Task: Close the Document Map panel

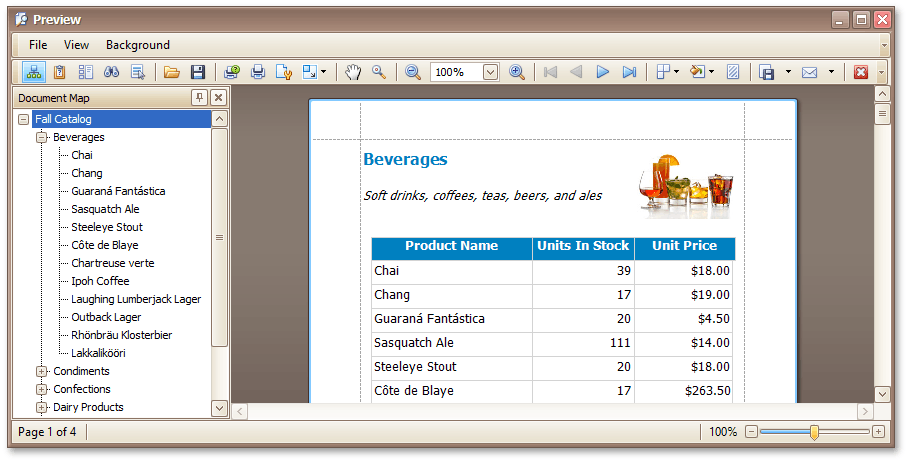Action: click(x=218, y=97)
